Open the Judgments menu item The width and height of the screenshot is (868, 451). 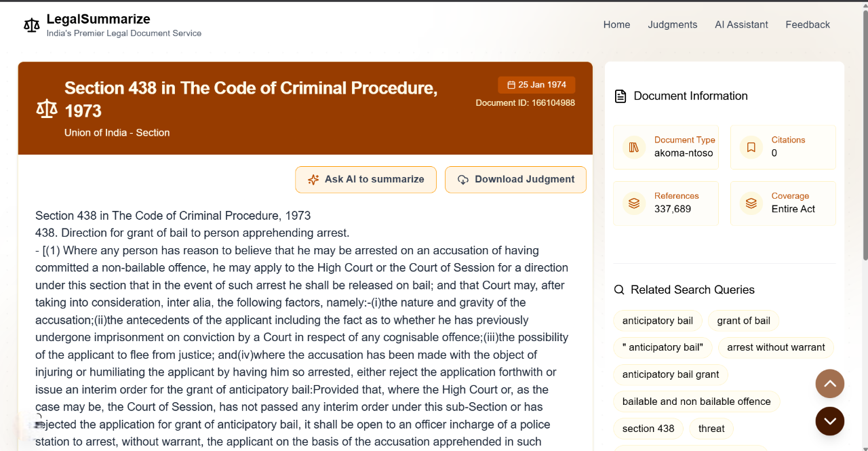coord(672,24)
